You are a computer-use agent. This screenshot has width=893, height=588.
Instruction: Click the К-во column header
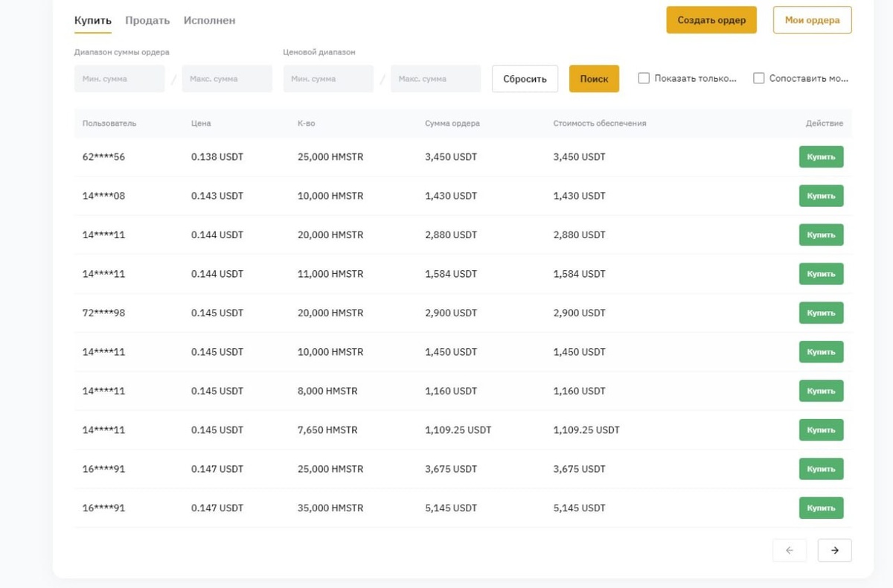pos(306,124)
